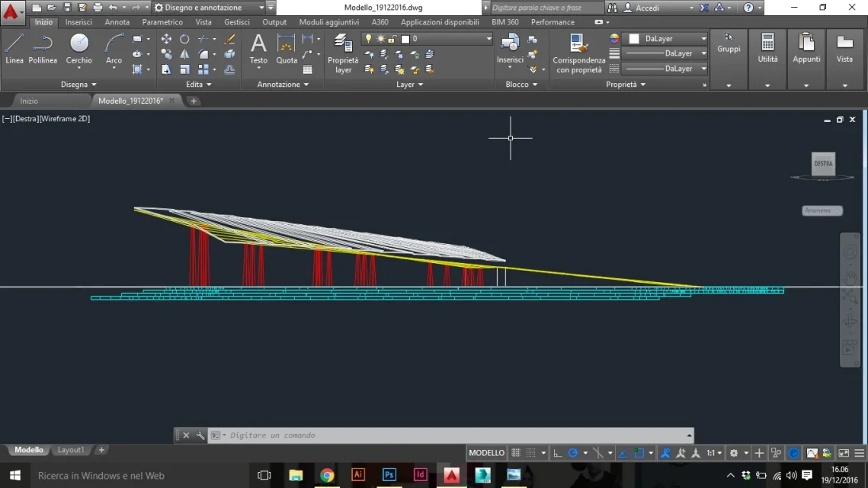Switch to the Annota ribbon tab
Viewport: 868px width, 488px height.
click(x=117, y=22)
